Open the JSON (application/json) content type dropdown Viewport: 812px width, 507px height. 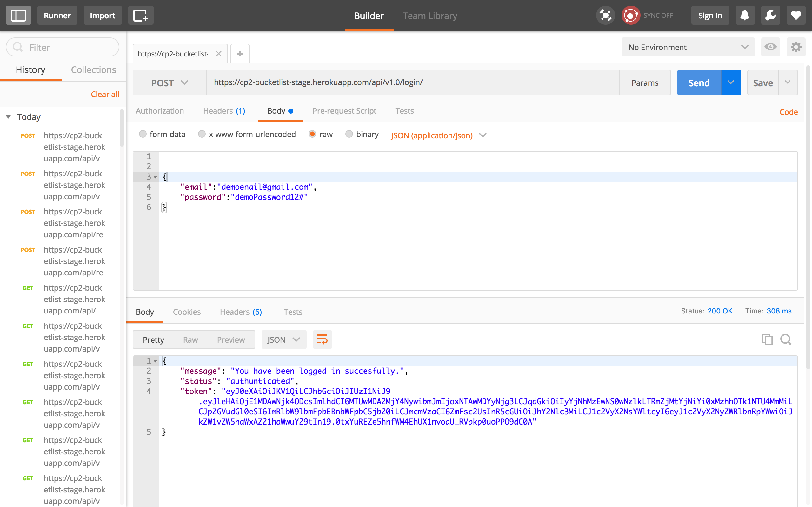coord(438,135)
